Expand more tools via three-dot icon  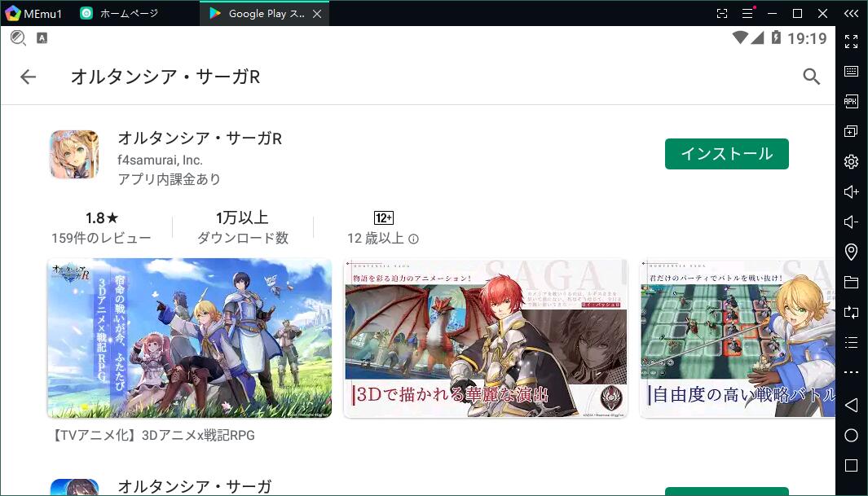click(851, 372)
